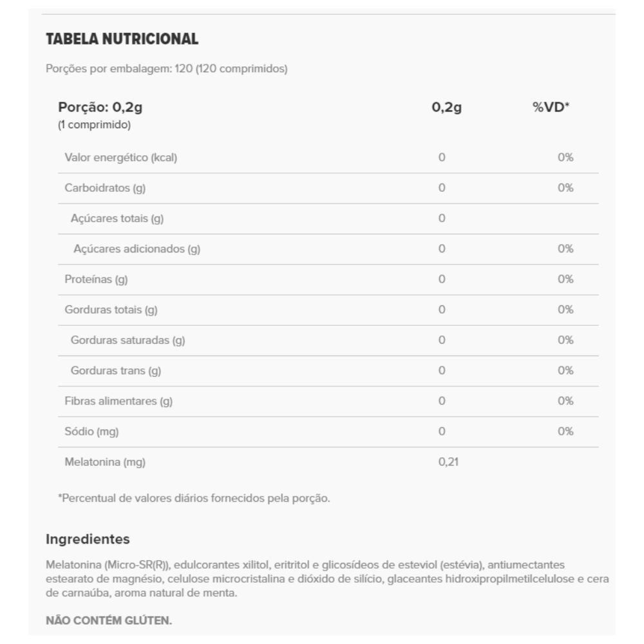The width and height of the screenshot is (644, 644).
Task: Click the Gorduras totais (g) label
Action: pos(111,310)
